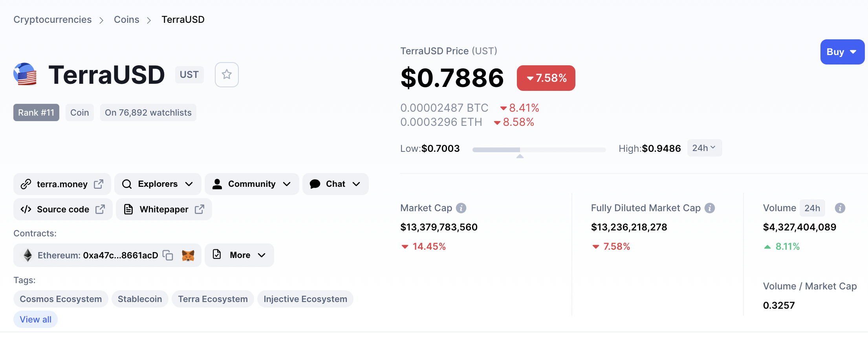Click the low-high price range bar
Viewport: 868px width, 339px height.
tap(539, 150)
